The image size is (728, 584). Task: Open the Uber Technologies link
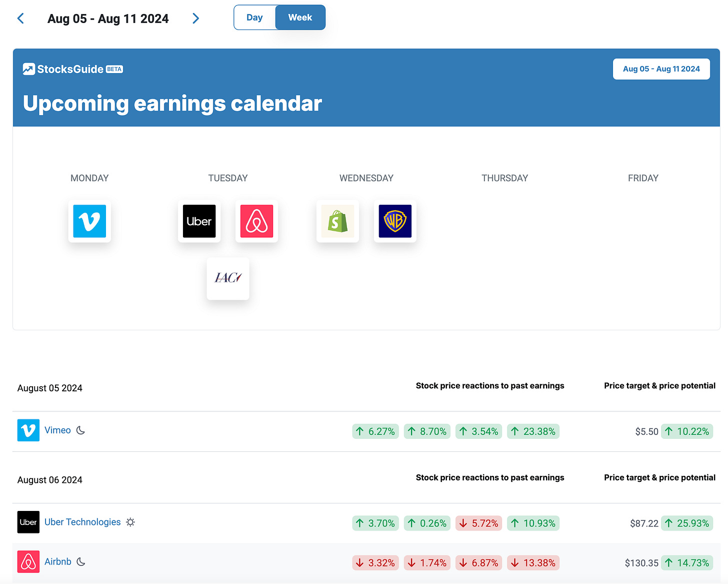click(82, 522)
